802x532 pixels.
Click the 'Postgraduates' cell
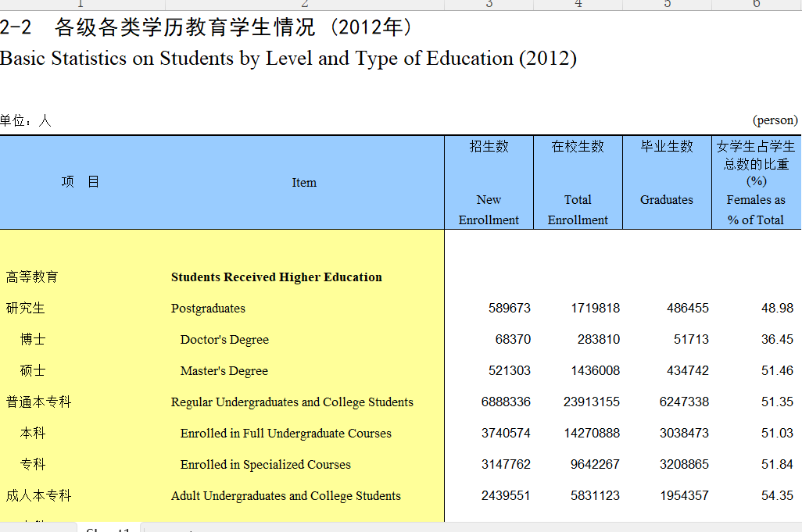click(208, 309)
